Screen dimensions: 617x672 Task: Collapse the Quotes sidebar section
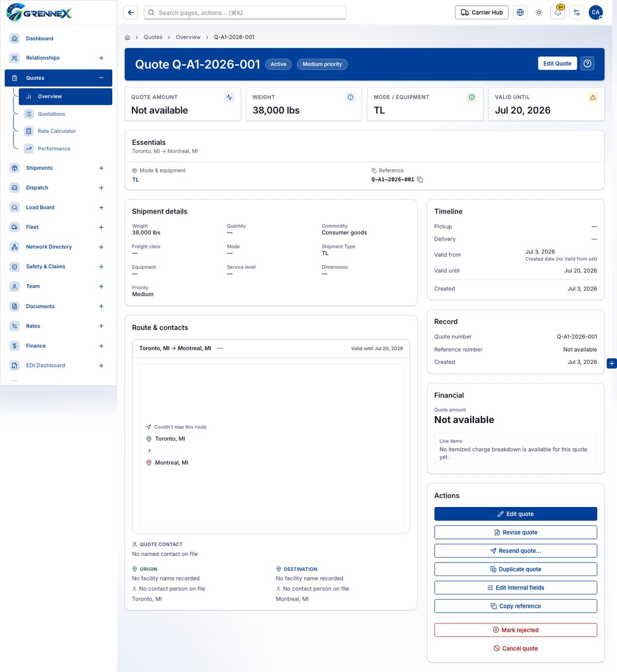coord(101,78)
